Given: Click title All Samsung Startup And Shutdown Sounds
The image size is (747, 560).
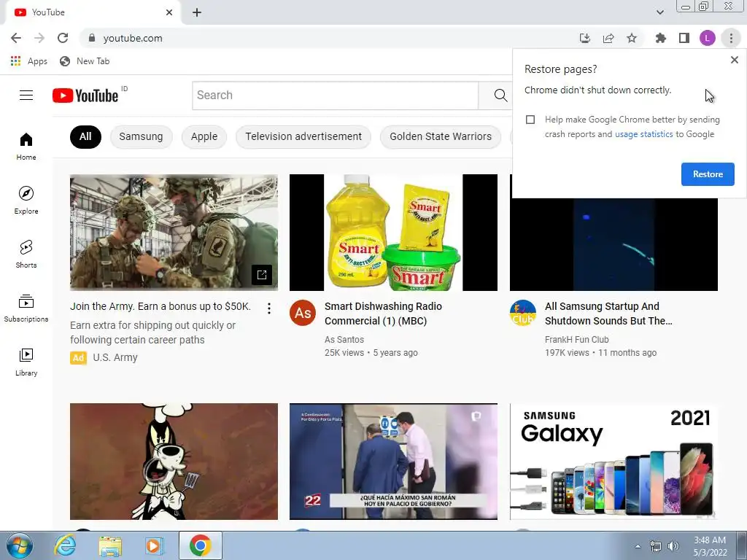Looking at the screenshot, I should [608, 314].
